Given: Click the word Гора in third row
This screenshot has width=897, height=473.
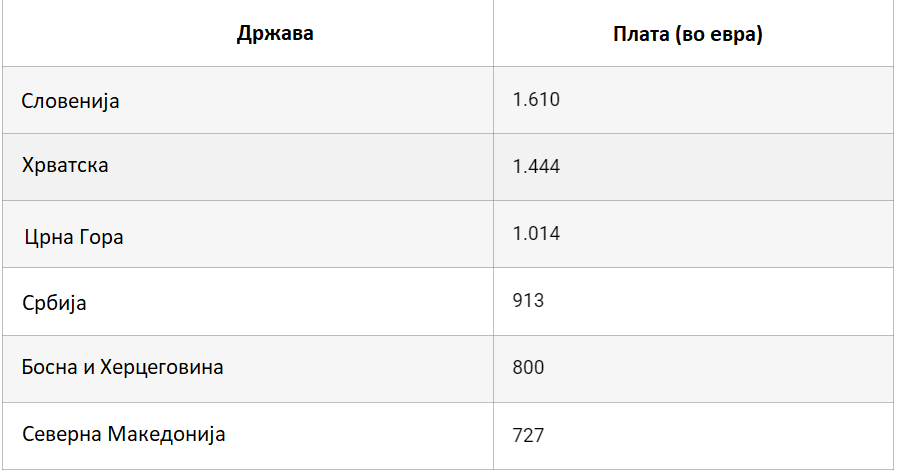Looking at the screenshot, I should pyautogui.click(x=101, y=237).
